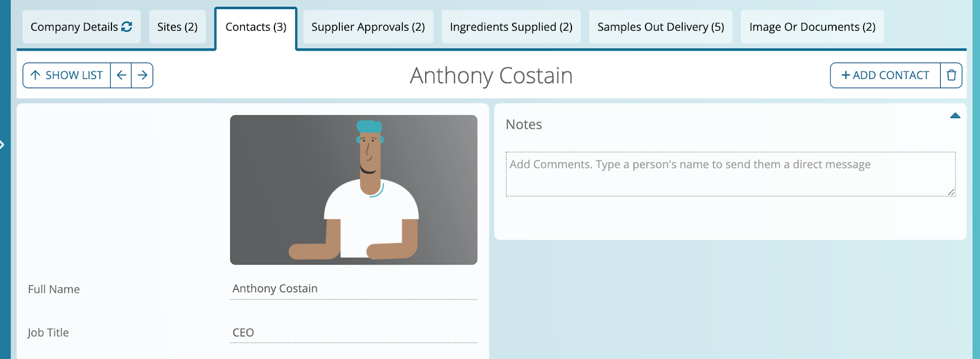Collapse the Notes panel with the triangle
980x359 pixels.
tap(955, 116)
